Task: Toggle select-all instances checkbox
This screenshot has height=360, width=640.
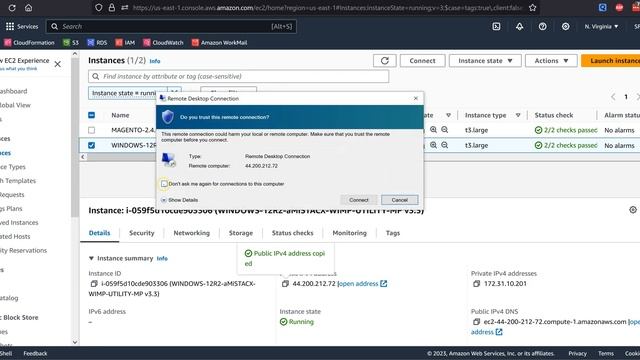Action: pos(91,115)
